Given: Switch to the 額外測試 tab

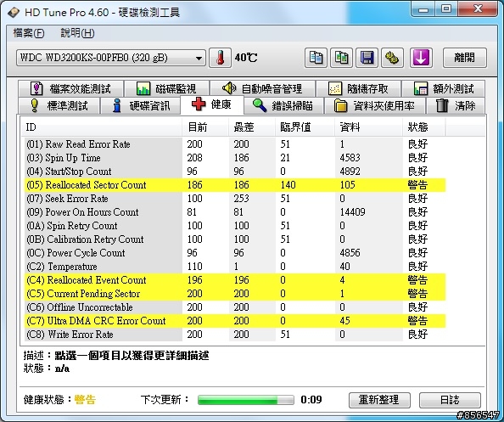Looking at the screenshot, I should (x=444, y=88).
